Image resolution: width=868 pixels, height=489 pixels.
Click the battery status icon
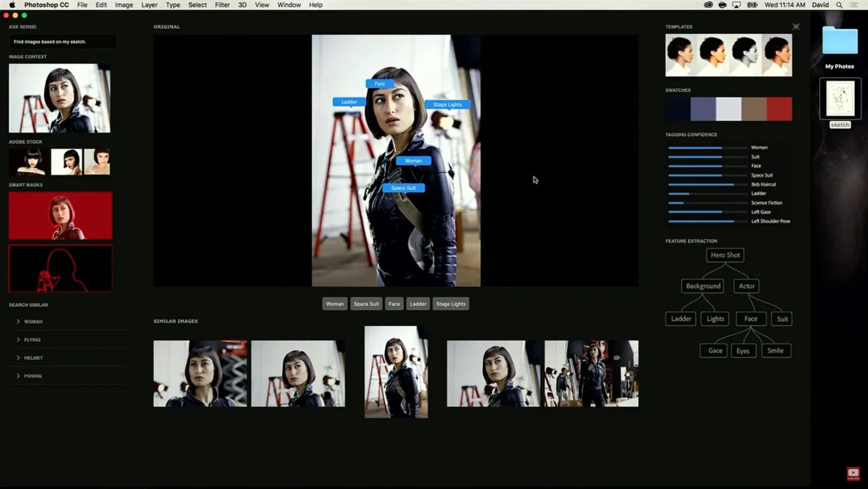point(752,4)
